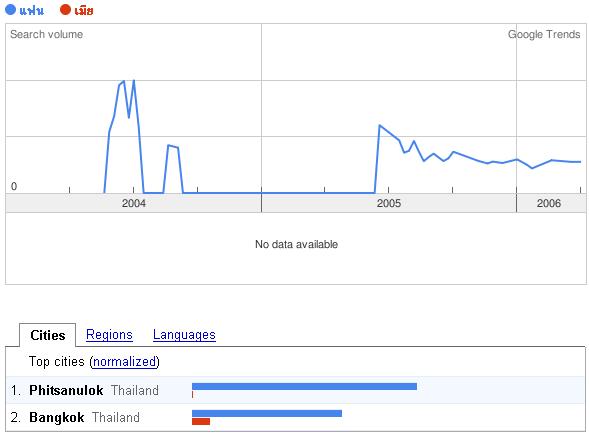The height and width of the screenshot is (434, 589).
Task: Click the 2004 timeline label
Action: [134, 203]
